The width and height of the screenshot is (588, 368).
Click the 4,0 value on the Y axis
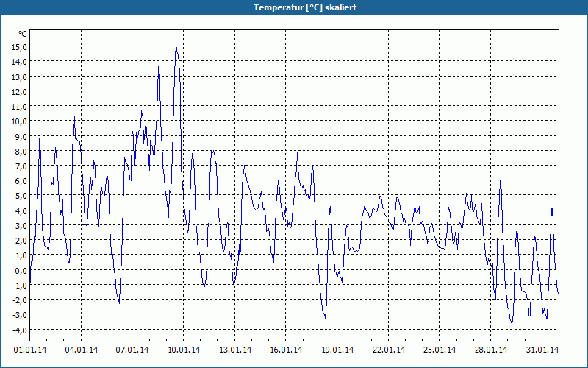pyautogui.click(x=21, y=210)
